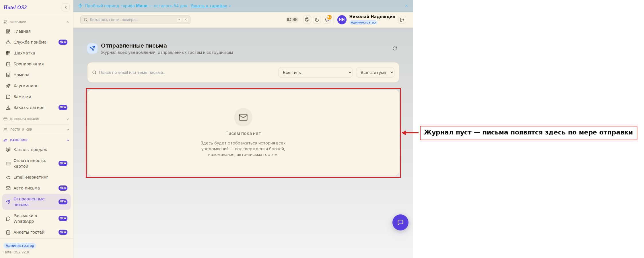The image size is (644, 258).
Task: Open the notifications bell
Action: [x=327, y=20]
